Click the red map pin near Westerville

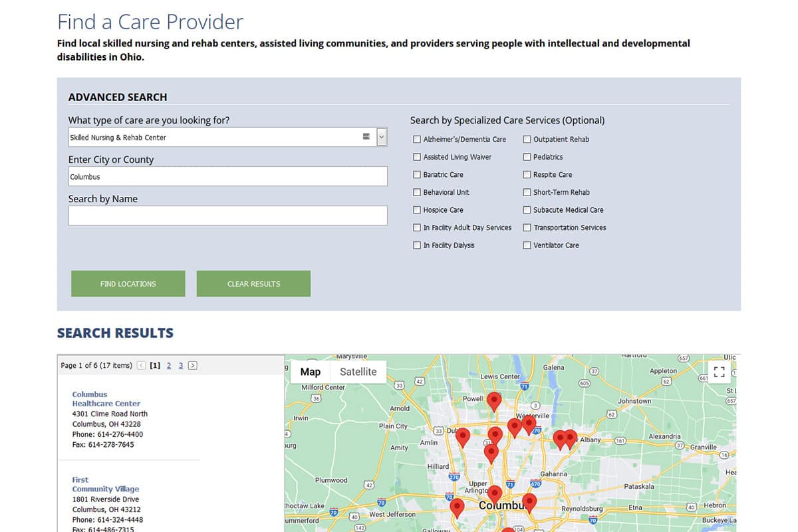pos(529,424)
